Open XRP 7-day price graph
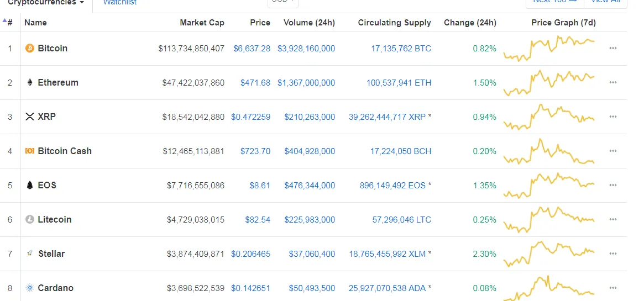644x301 pixels. 549,117
